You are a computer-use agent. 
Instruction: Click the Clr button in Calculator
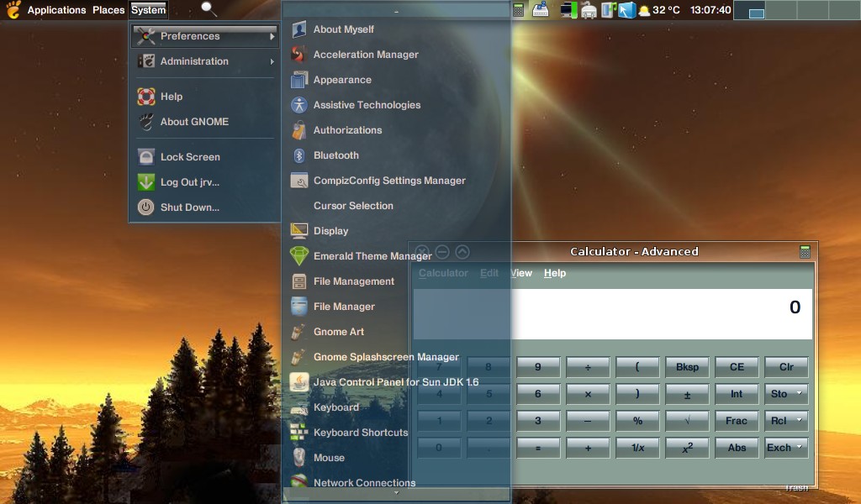tap(786, 367)
